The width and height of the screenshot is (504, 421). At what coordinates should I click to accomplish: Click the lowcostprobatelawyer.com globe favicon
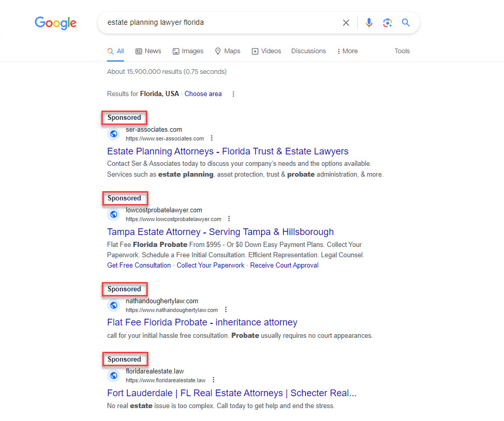[114, 214]
